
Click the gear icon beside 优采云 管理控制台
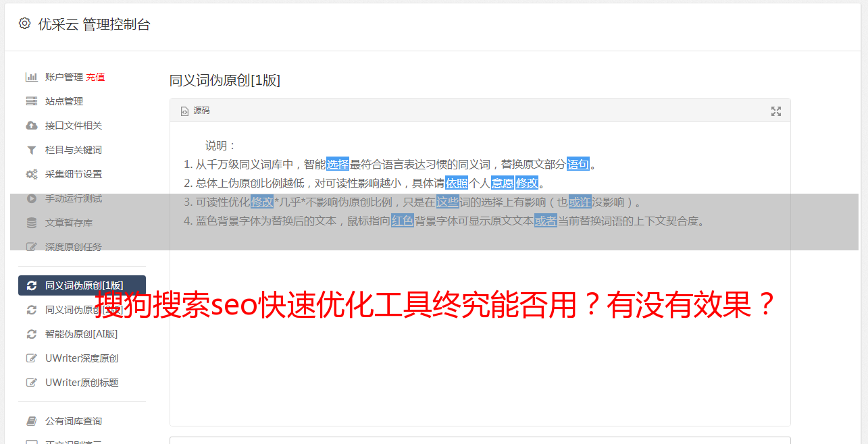click(x=24, y=24)
